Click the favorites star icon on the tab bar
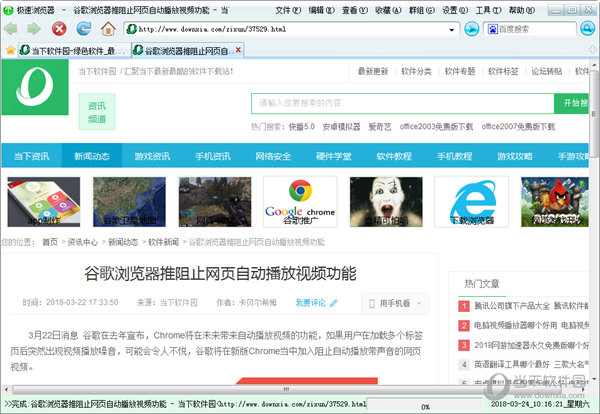600x414 pixels. (10, 50)
